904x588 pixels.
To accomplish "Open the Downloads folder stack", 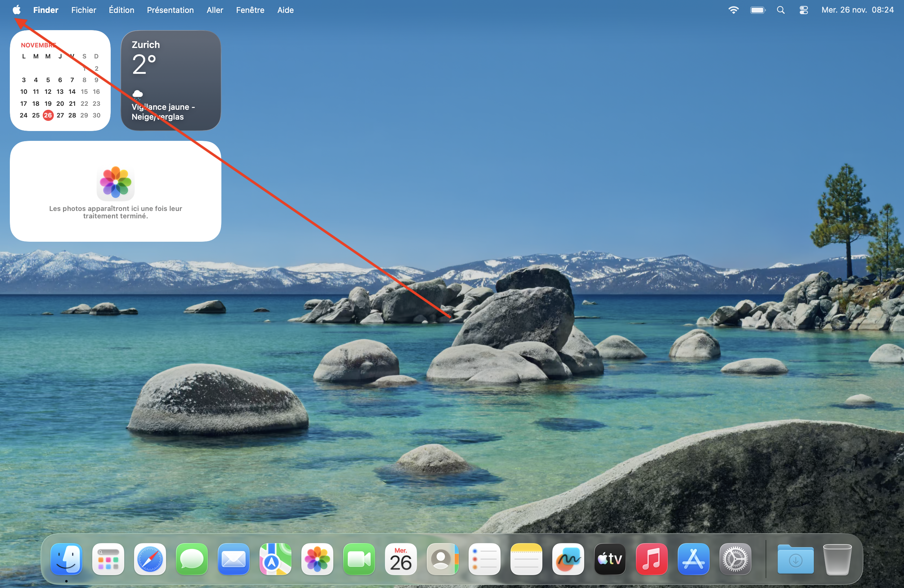I will coord(795,559).
